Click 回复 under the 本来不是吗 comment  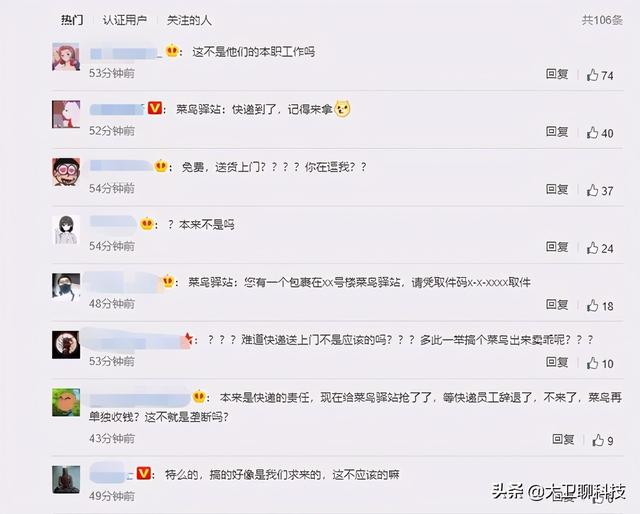pyautogui.click(x=557, y=247)
